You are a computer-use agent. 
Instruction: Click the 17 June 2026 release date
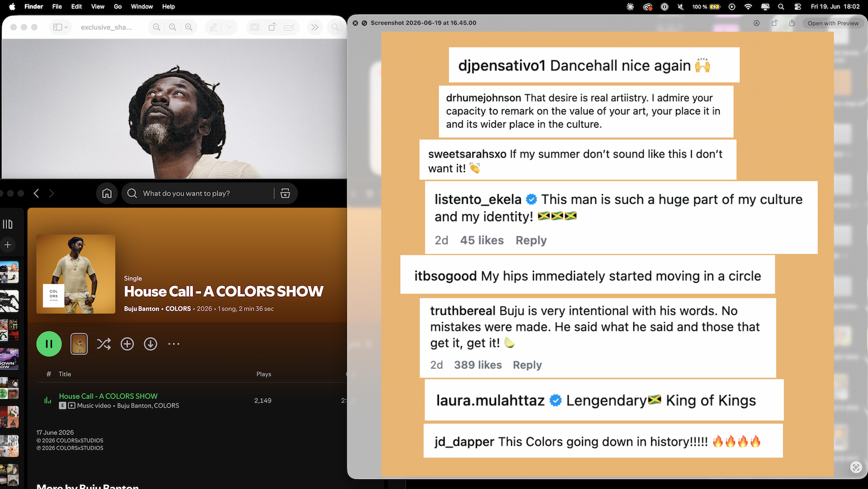pos(55,432)
